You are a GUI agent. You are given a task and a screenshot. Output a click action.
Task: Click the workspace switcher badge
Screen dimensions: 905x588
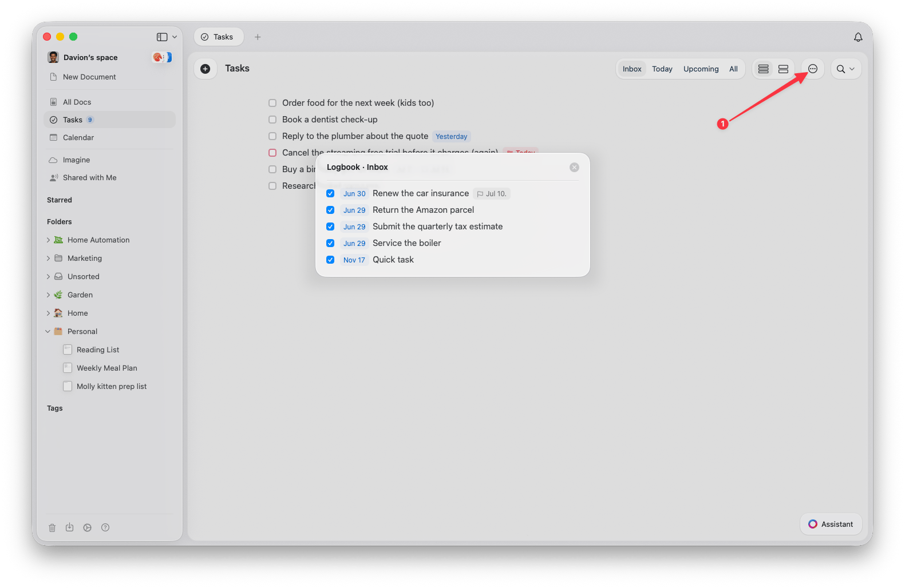pos(162,57)
